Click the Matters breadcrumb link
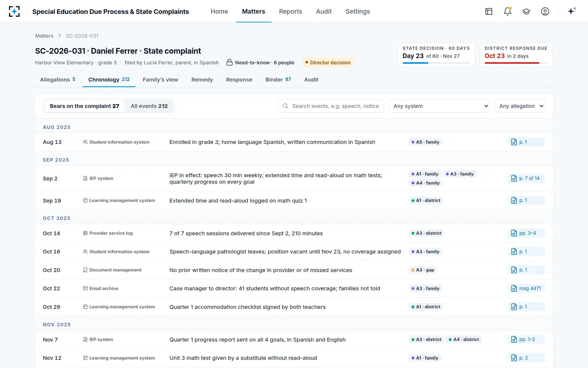This screenshot has width=588, height=368. pyautogui.click(x=44, y=36)
